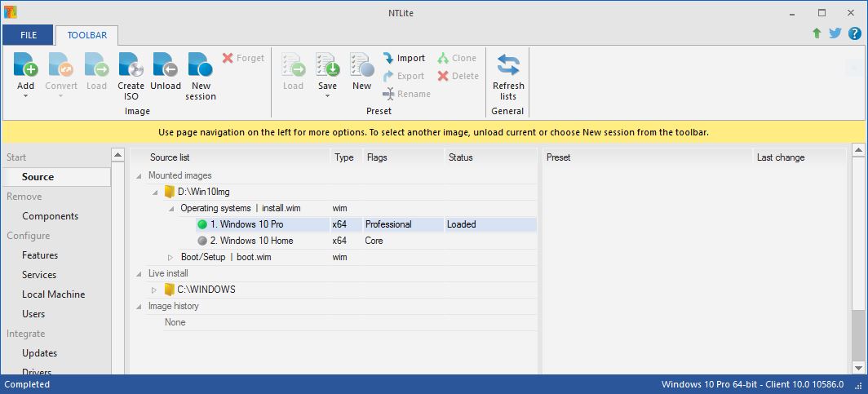Open the Save preset dropdown arrow
Image resolution: width=868 pixels, height=394 pixels.
327,96
